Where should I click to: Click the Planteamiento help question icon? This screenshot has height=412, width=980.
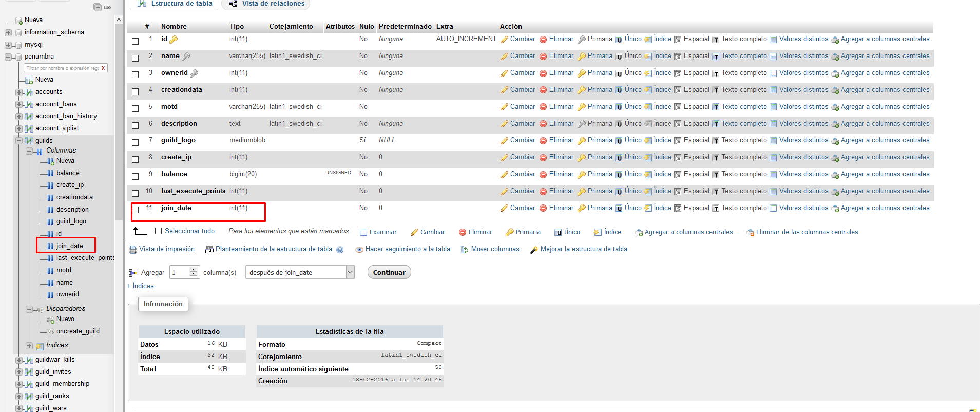pos(340,250)
